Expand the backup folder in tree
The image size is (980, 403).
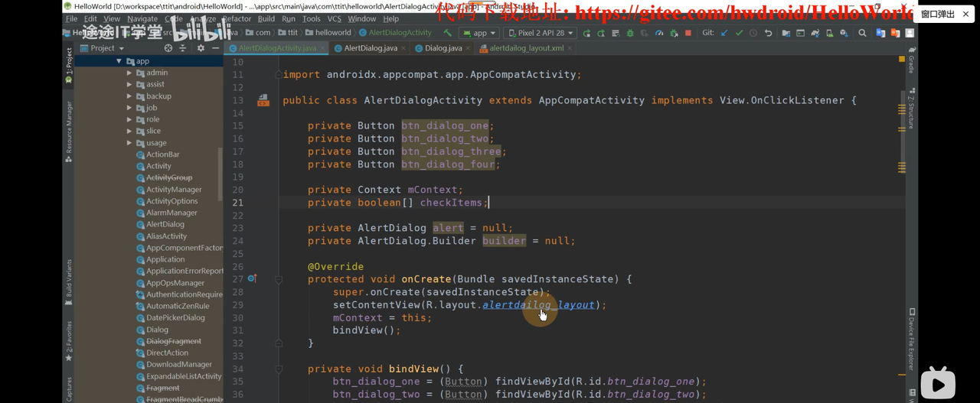click(x=129, y=96)
